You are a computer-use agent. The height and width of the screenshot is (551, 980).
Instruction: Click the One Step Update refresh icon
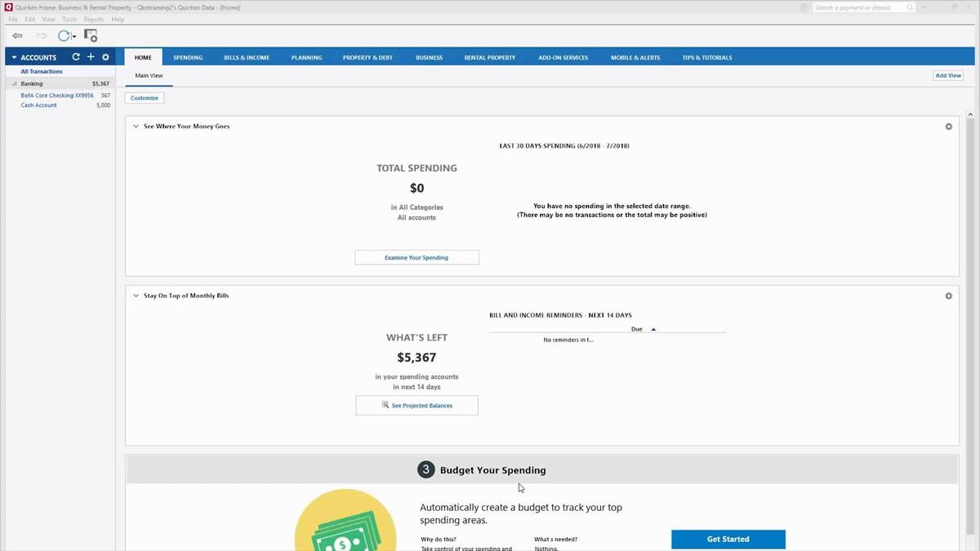coord(64,36)
